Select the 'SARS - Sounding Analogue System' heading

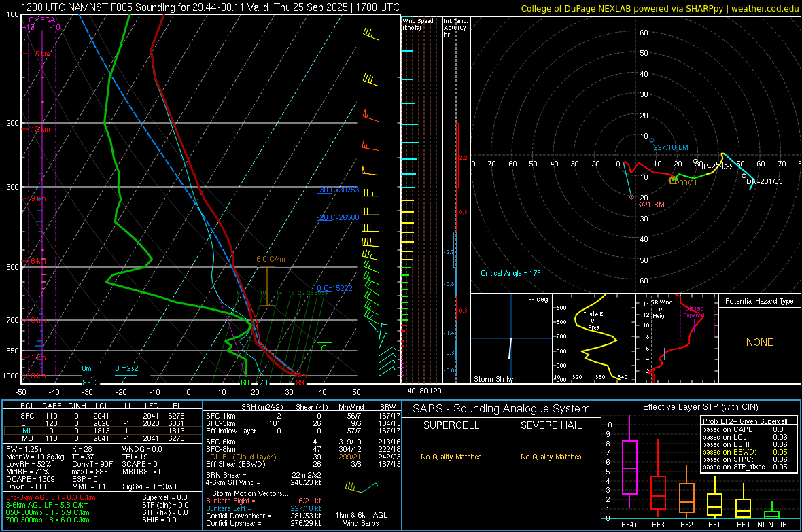[502, 409]
